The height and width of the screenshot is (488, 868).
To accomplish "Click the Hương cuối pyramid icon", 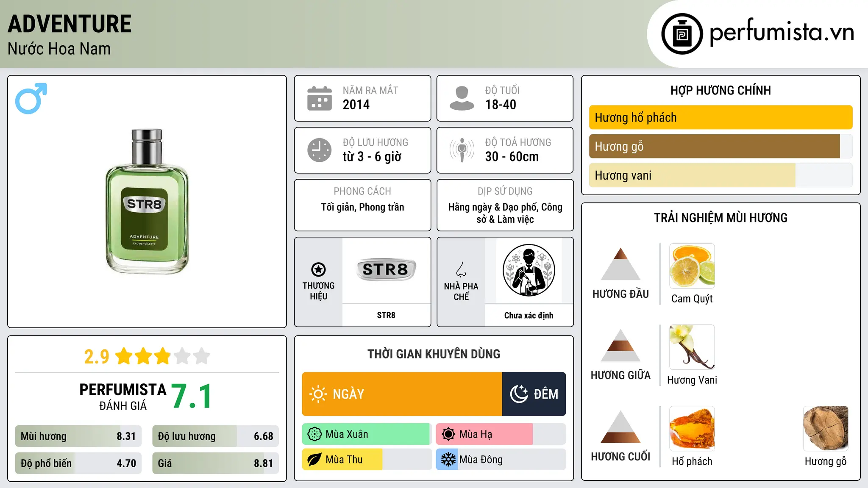I will (620, 427).
